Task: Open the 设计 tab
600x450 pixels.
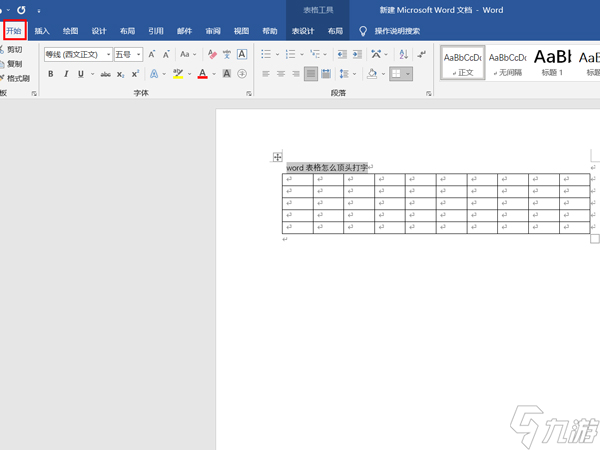Action: [99, 31]
